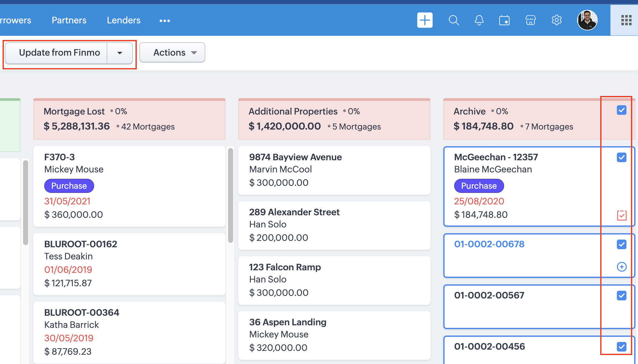Open the settings gear icon
This screenshot has height=364, width=638.
[x=557, y=20]
